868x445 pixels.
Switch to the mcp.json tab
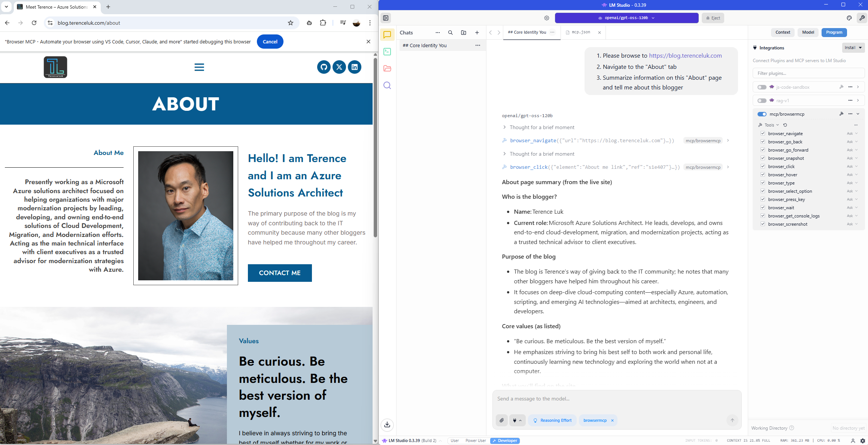581,32
